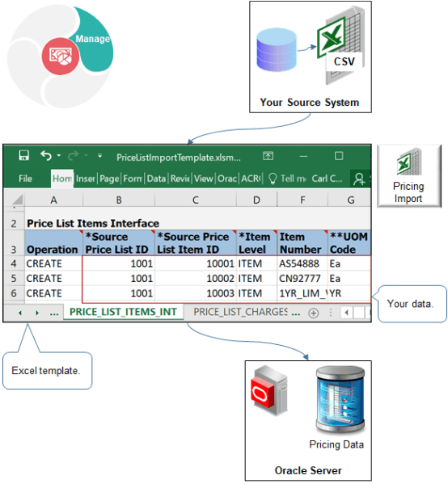Screen dimensions: 448x484
Task: Click the Source Price List ID header cell
Action: pyautogui.click(x=119, y=242)
